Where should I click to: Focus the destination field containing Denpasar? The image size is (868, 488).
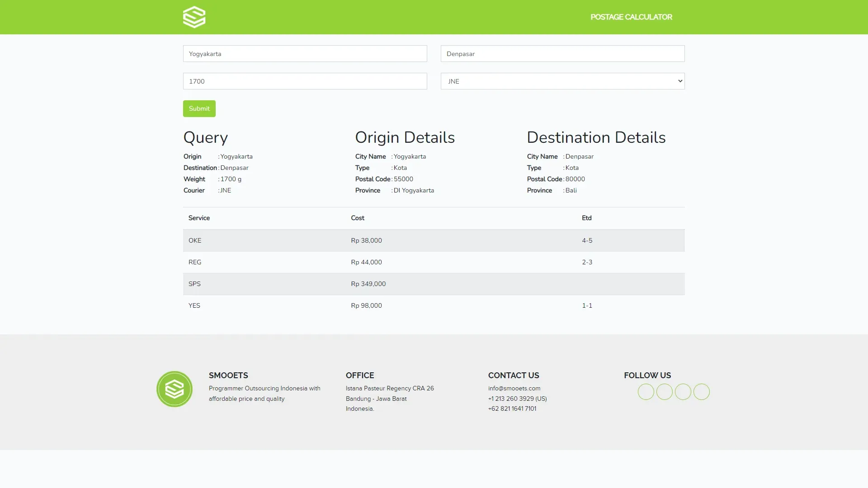click(x=562, y=54)
